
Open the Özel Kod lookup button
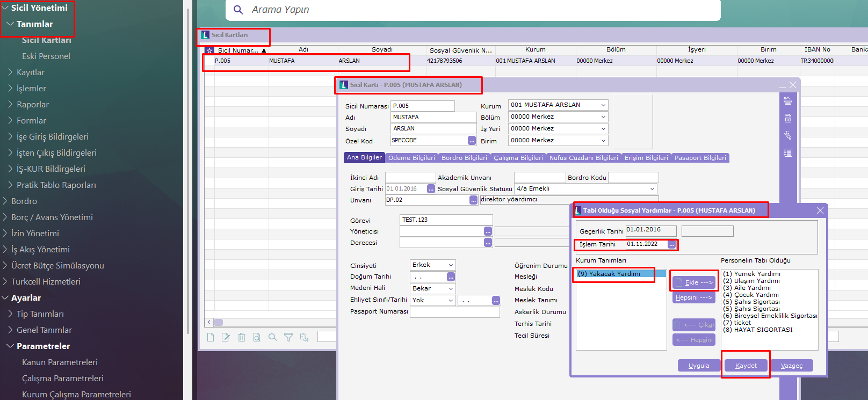coord(472,141)
